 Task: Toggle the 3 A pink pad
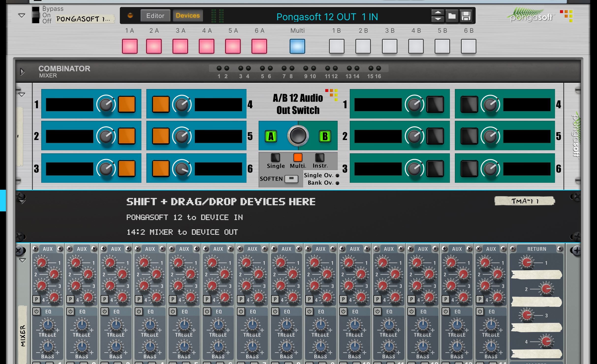coord(180,46)
